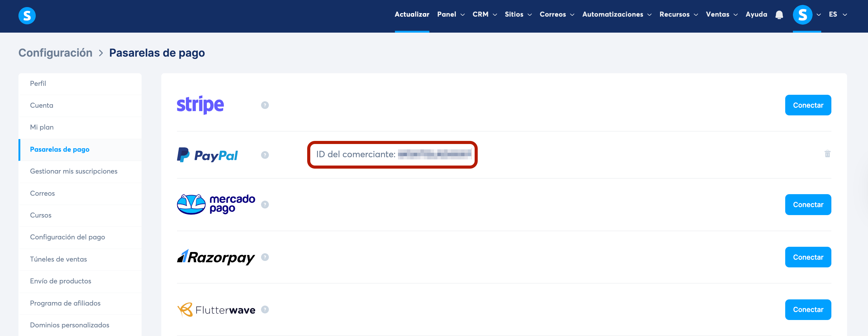Click the help icon next to Flutterwave
The image size is (868, 336).
pos(265,310)
